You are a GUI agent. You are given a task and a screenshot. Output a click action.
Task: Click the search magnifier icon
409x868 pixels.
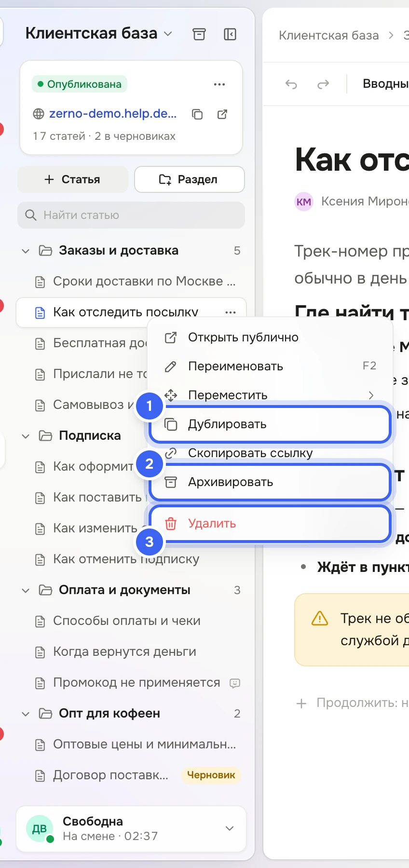click(x=31, y=215)
